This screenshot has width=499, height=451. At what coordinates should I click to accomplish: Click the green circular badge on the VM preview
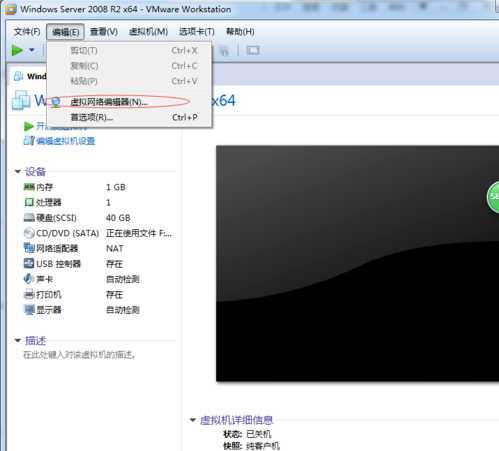click(x=493, y=197)
